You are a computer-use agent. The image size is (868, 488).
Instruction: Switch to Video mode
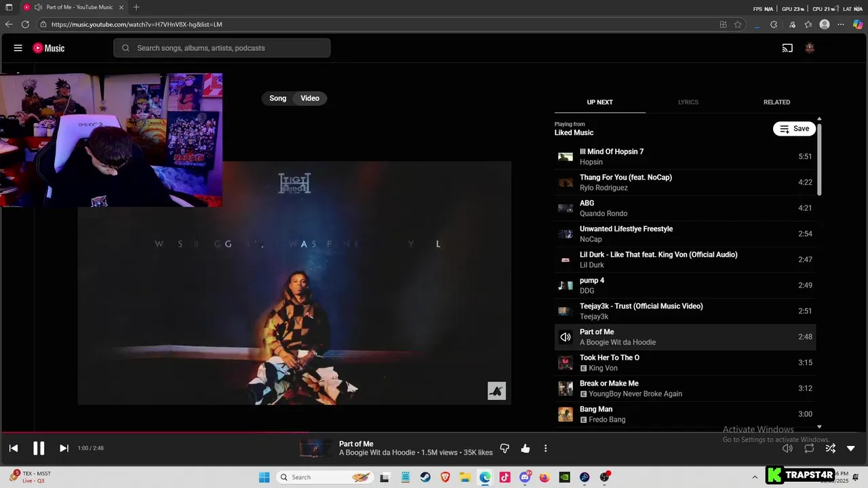point(310,98)
